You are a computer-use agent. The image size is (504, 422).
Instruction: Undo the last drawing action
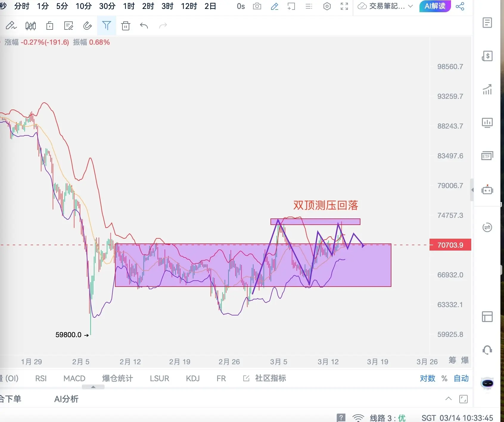click(x=144, y=26)
